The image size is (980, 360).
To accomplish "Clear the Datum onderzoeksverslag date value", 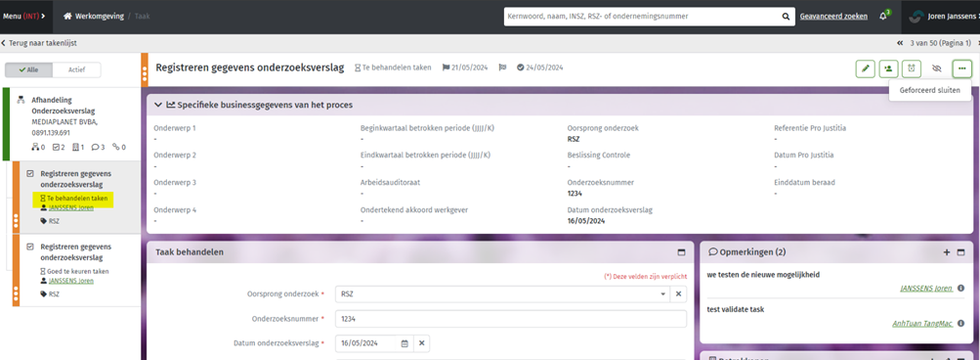I will [421, 343].
